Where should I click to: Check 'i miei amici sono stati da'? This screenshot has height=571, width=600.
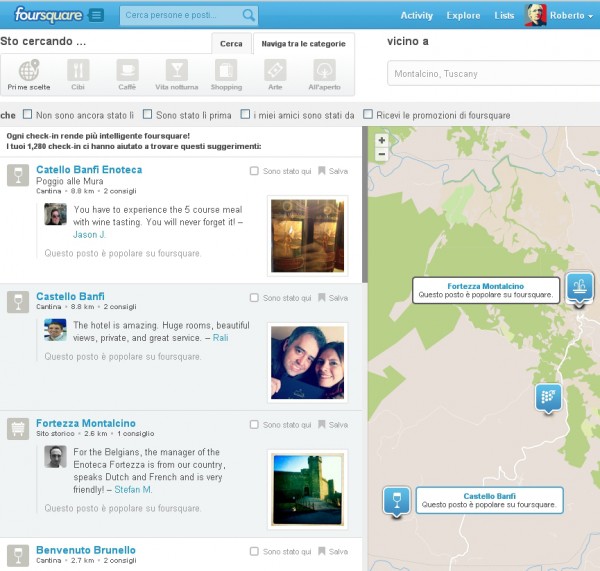[x=245, y=114]
